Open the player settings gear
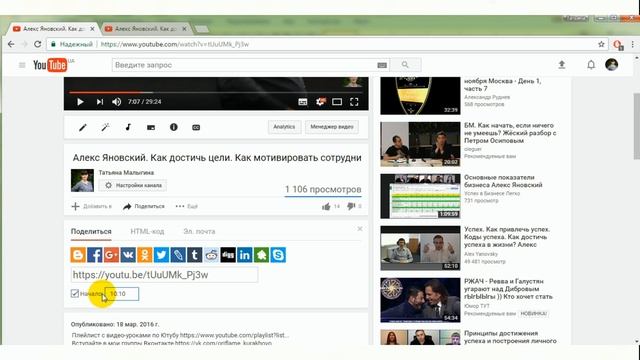Viewport: 640px width, 360px height. (x=320, y=102)
